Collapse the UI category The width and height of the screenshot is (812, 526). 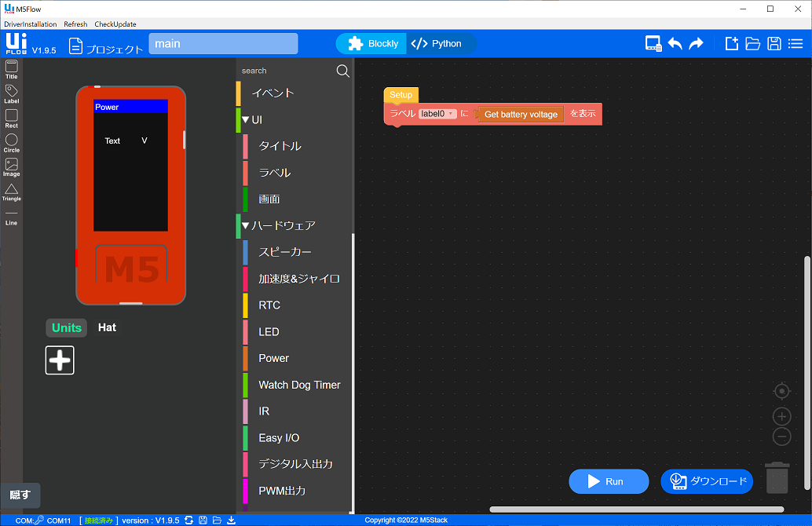tap(246, 120)
